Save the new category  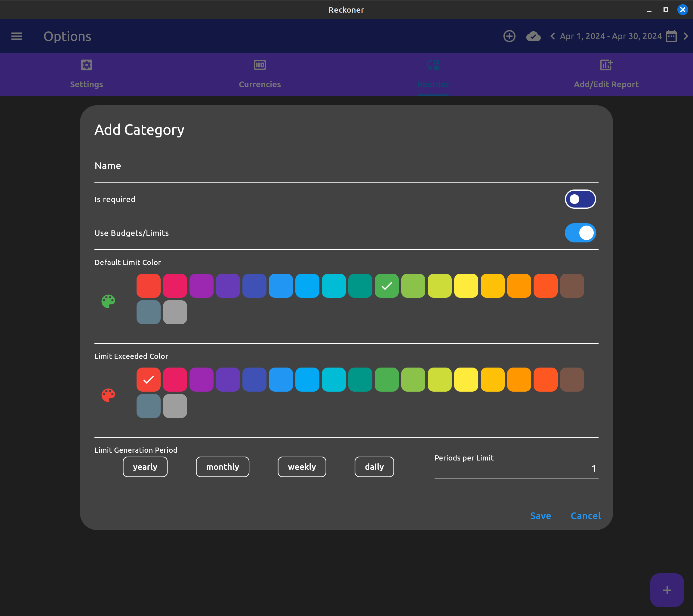point(541,516)
